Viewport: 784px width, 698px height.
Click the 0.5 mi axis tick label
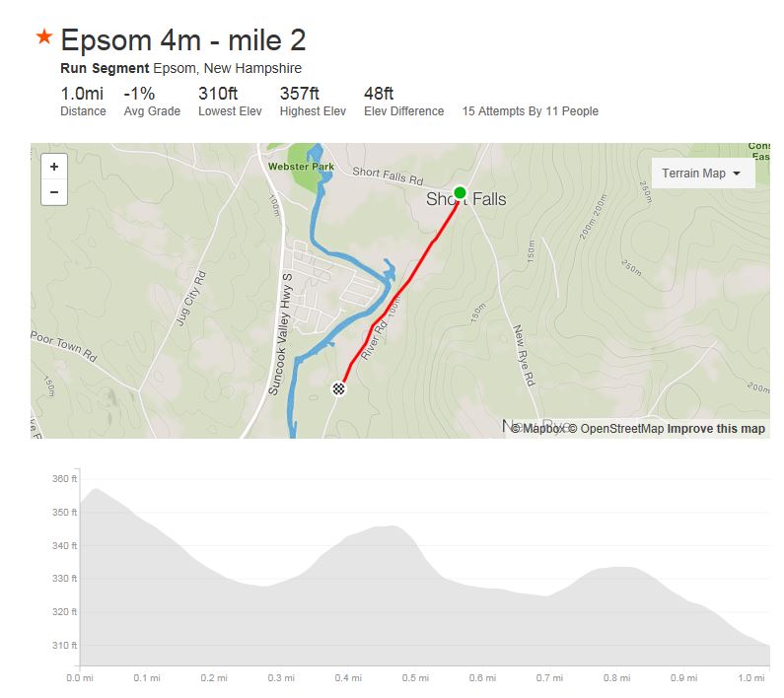click(x=414, y=678)
